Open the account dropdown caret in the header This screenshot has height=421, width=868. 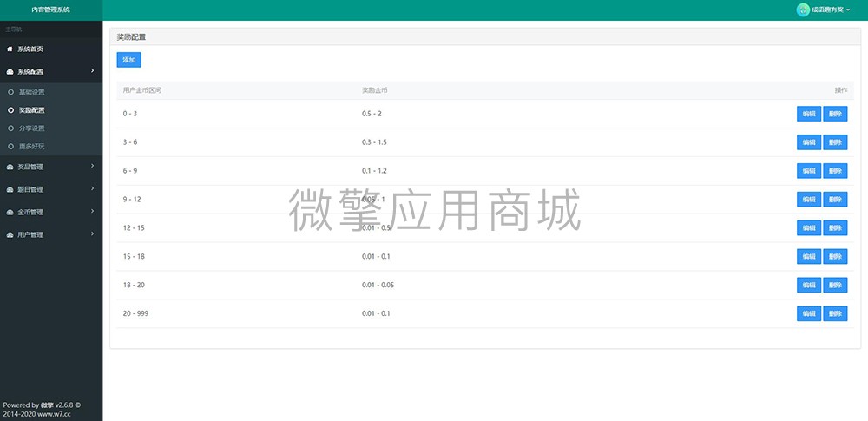pyautogui.click(x=849, y=10)
